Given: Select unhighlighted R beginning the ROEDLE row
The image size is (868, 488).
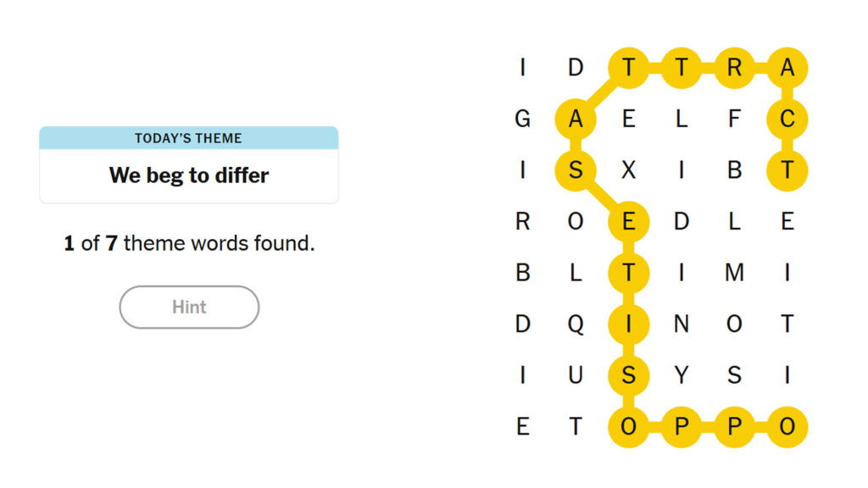Looking at the screenshot, I should pos(522,221).
